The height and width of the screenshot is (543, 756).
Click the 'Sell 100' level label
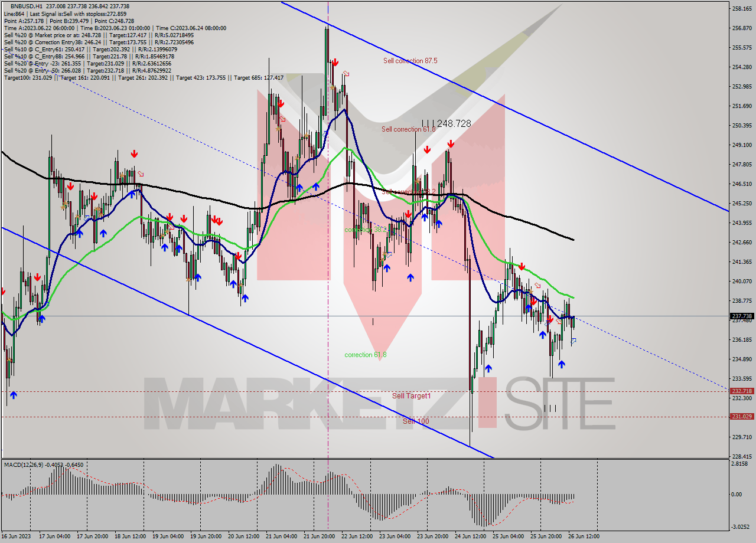[416, 421]
